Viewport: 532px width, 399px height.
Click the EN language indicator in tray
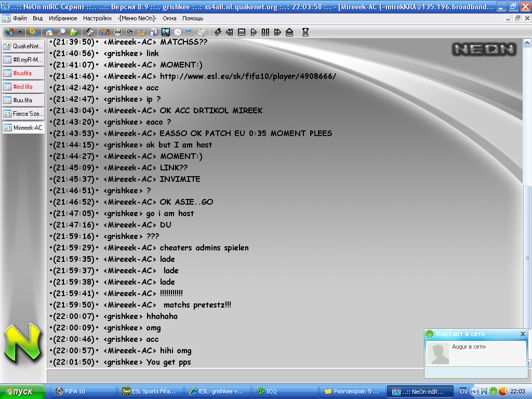[x=463, y=392]
